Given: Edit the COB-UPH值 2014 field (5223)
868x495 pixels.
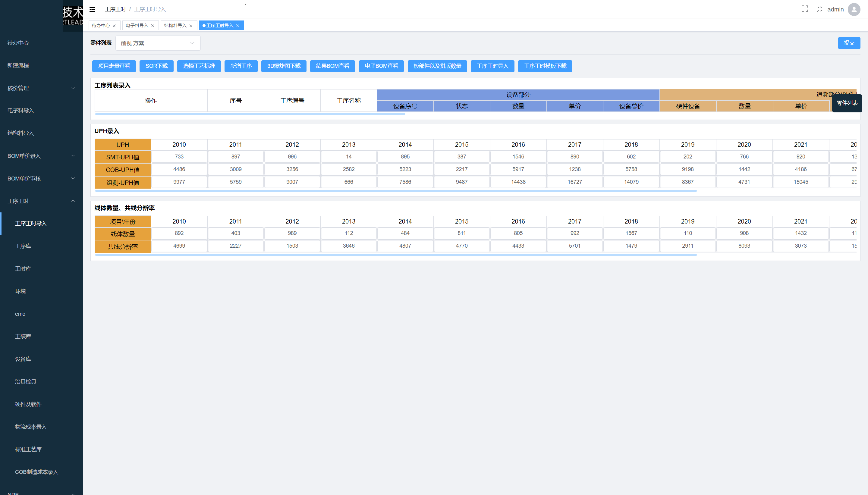Looking at the screenshot, I should coord(405,169).
